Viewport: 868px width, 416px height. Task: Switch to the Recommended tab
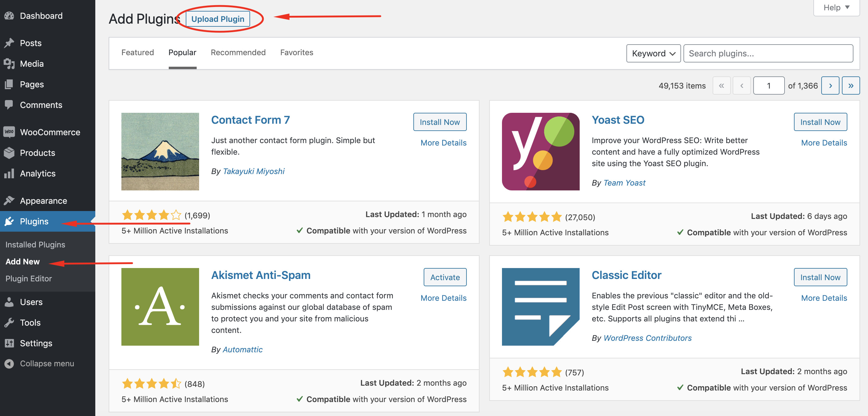click(238, 52)
